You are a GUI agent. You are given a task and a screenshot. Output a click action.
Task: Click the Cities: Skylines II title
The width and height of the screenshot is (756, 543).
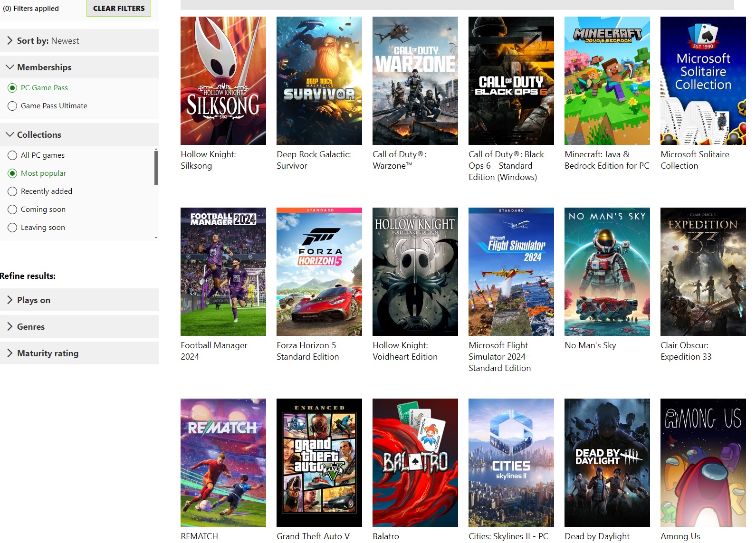(508, 536)
